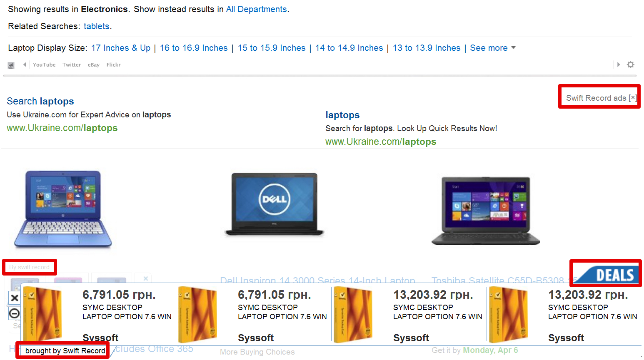Select the blue HP laptop image
Image resolution: width=644 pixels, height=360 pixels.
tap(63, 209)
